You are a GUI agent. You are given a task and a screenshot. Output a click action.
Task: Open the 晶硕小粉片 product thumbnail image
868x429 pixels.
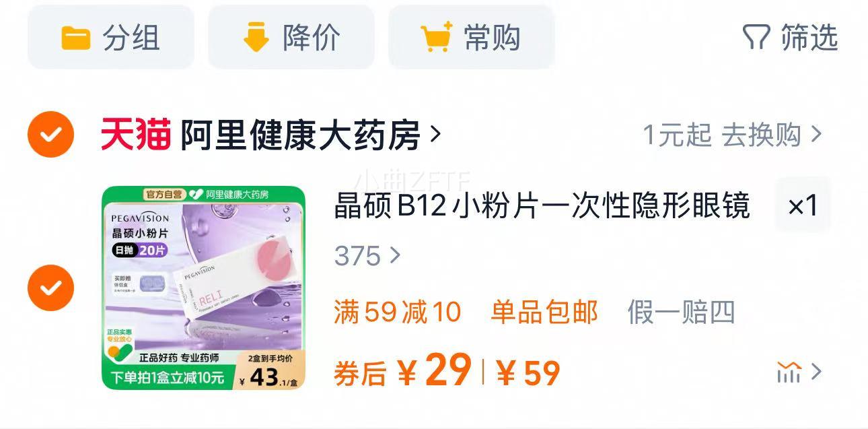pos(203,288)
